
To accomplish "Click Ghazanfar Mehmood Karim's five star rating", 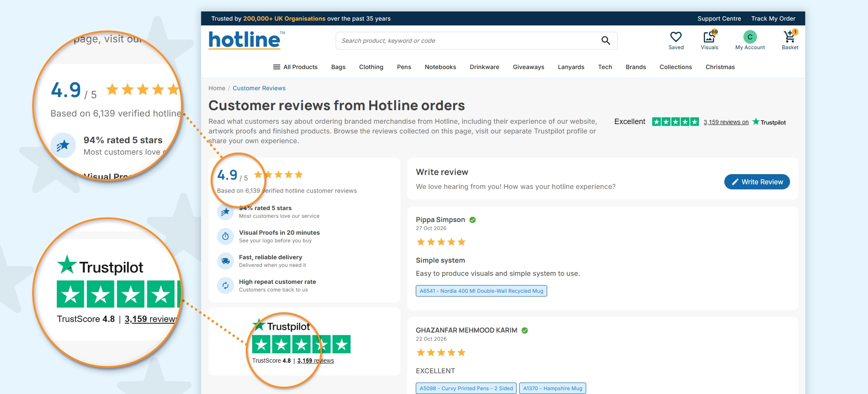I will (x=441, y=352).
